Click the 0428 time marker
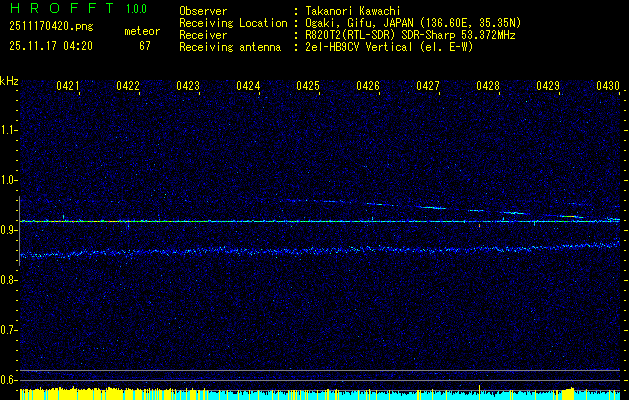This screenshot has width=629, height=400. pos(488,87)
